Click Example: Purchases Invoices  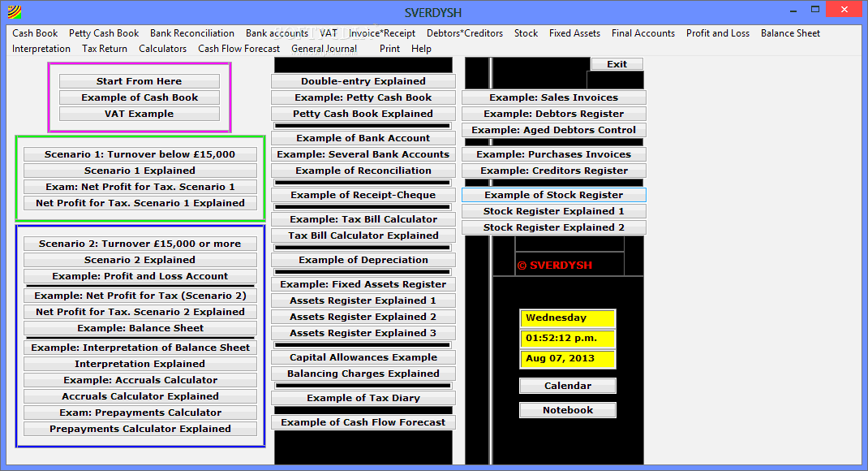pos(553,154)
